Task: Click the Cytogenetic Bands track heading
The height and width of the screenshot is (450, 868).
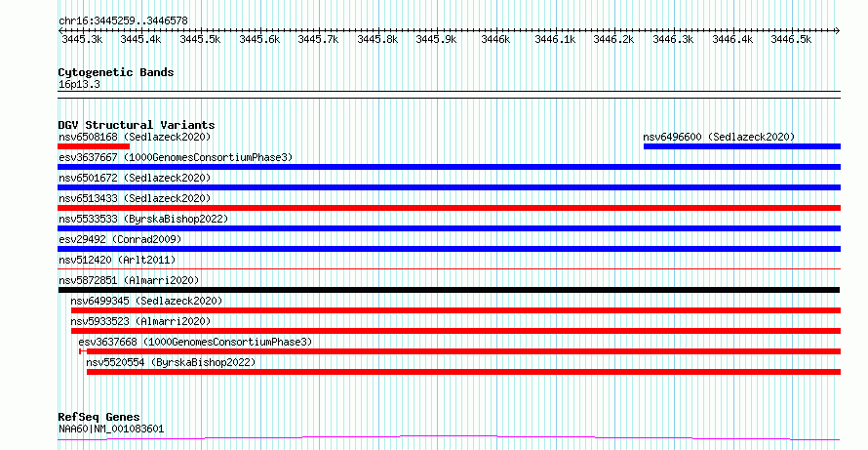Action: pos(116,72)
